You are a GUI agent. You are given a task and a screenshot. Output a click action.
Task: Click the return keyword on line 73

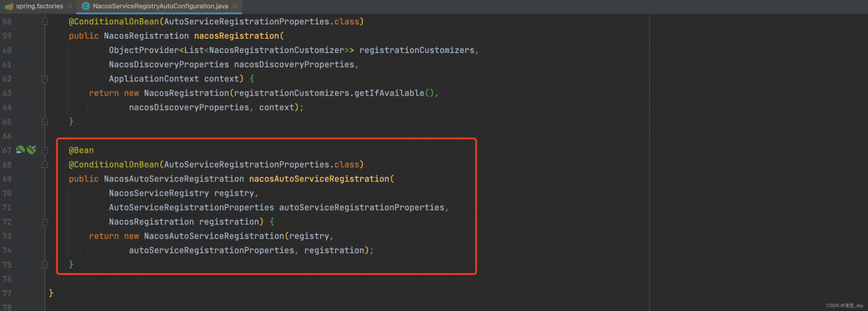point(104,236)
